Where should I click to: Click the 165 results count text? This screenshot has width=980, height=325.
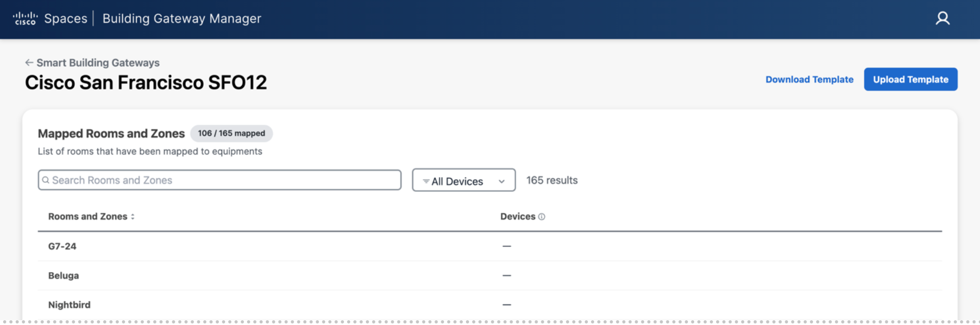pyautogui.click(x=552, y=180)
